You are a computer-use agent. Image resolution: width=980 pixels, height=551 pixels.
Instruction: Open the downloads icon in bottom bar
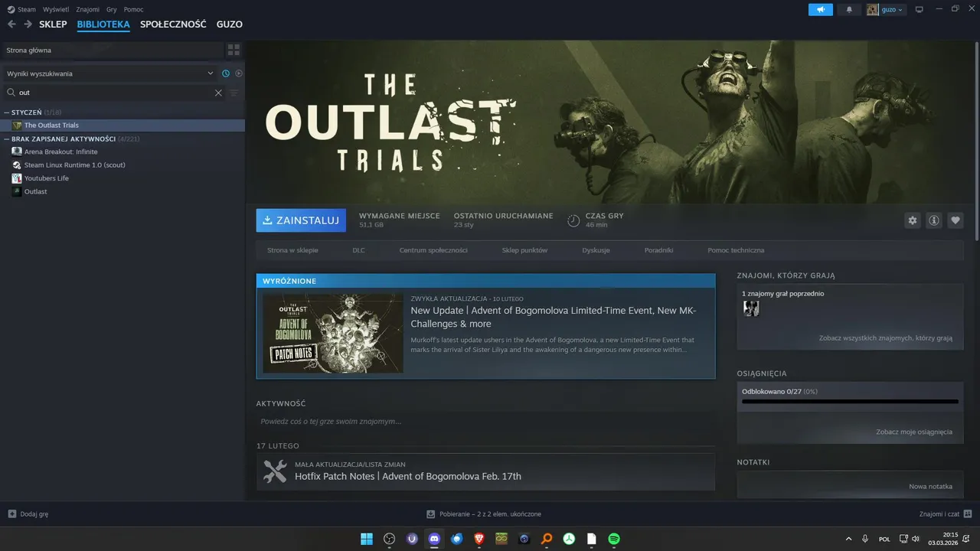click(x=430, y=514)
